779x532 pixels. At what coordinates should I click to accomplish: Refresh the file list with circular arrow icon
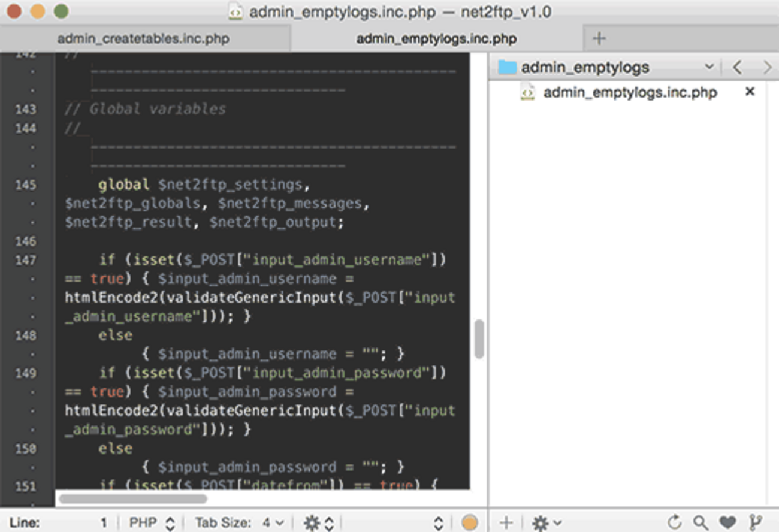[x=675, y=522]
